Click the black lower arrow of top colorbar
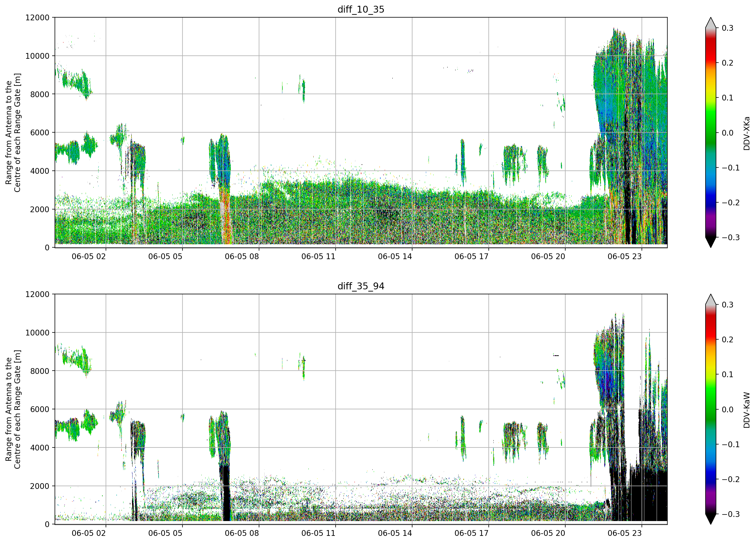This screenshot has width=756, height=543. pyautogui.click(x=711, y=242)
